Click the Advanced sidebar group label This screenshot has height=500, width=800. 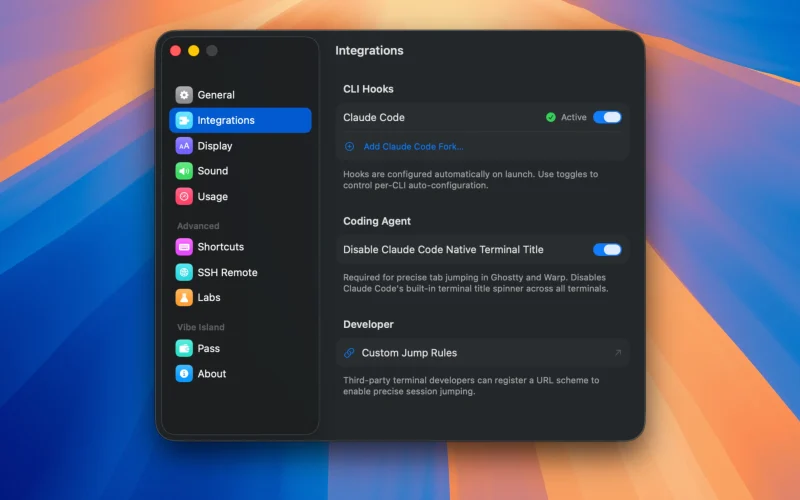pos(198,226)
